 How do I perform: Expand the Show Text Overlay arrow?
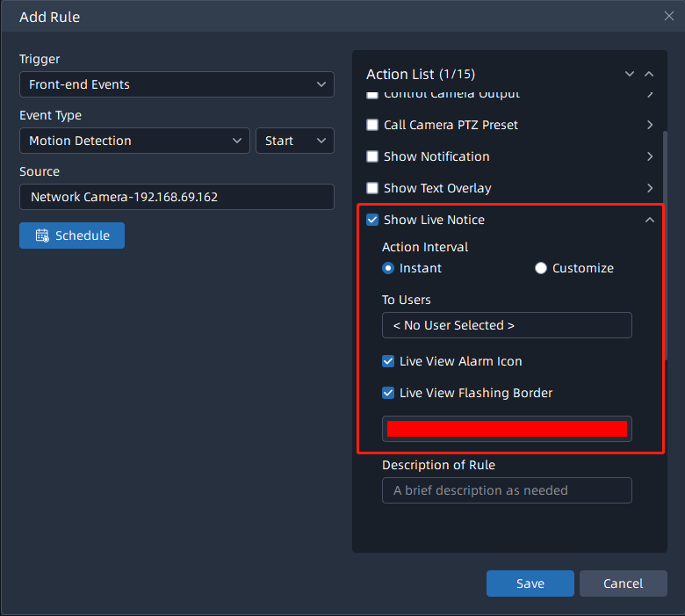click(650, 188)
